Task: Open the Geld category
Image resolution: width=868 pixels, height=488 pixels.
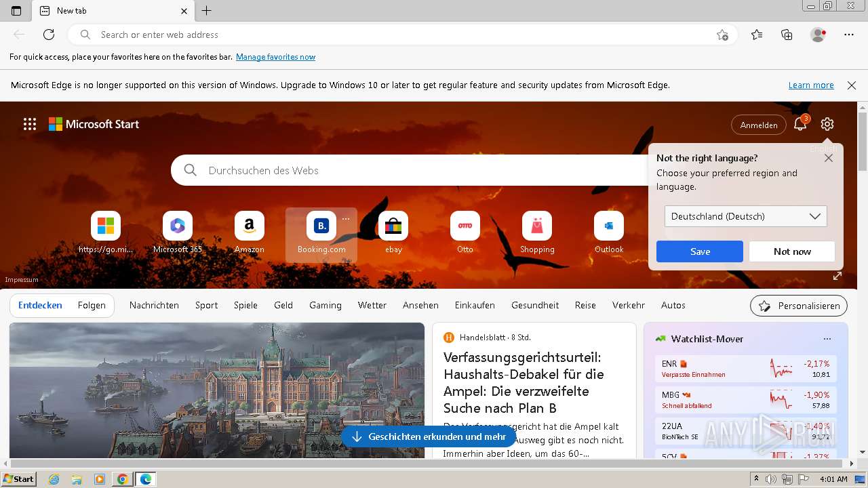Action: [x=283, y=306]
